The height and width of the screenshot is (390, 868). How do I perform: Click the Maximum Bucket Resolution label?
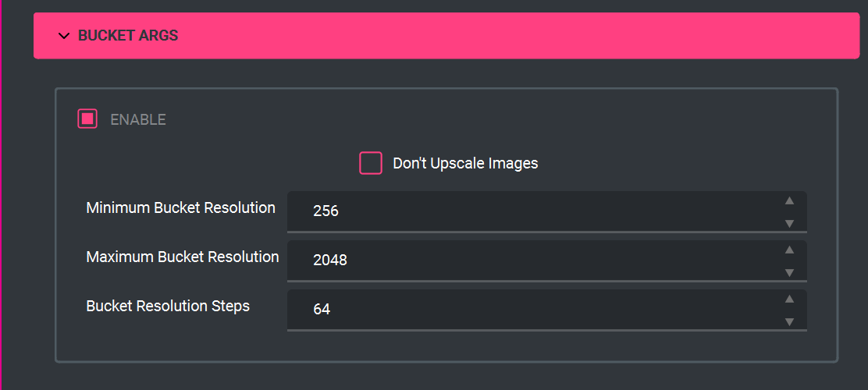183,257
